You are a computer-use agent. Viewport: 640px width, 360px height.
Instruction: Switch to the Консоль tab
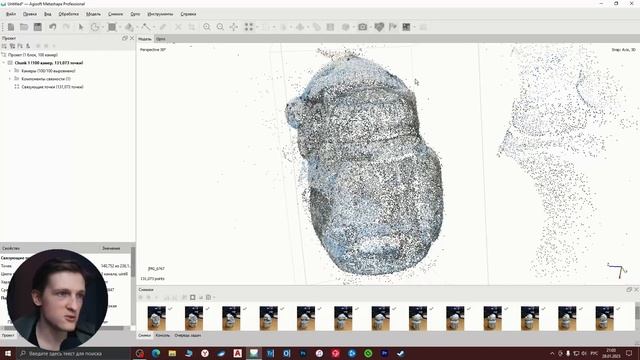[162, 335]
